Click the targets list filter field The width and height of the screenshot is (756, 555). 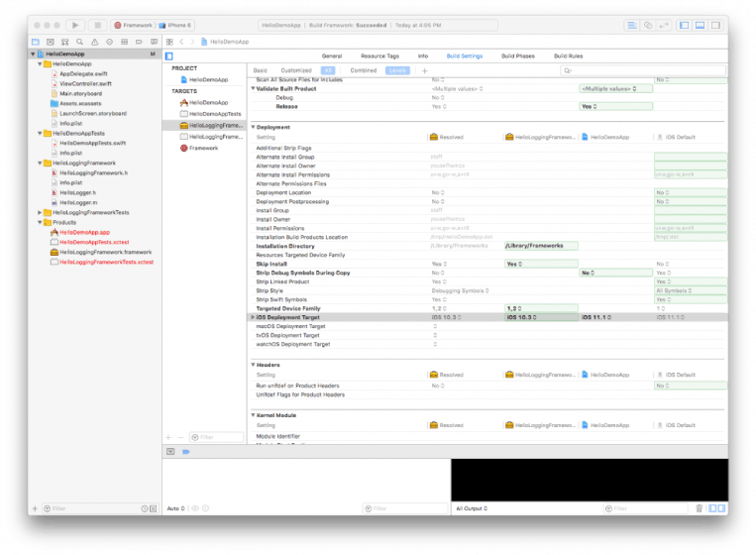pyautogui.click(x=216, y=437)
